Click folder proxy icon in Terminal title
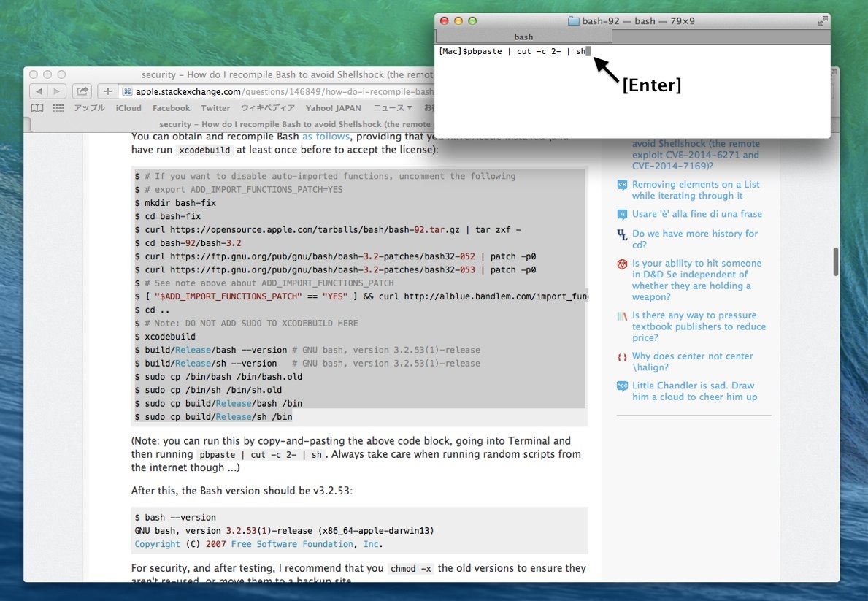The image size is (868, 601). [574, 21]
